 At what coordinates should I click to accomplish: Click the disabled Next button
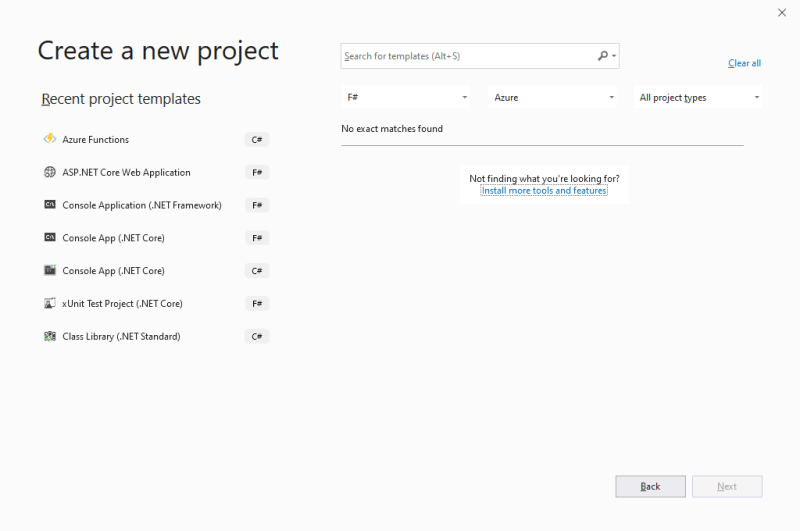click(727, 487)
